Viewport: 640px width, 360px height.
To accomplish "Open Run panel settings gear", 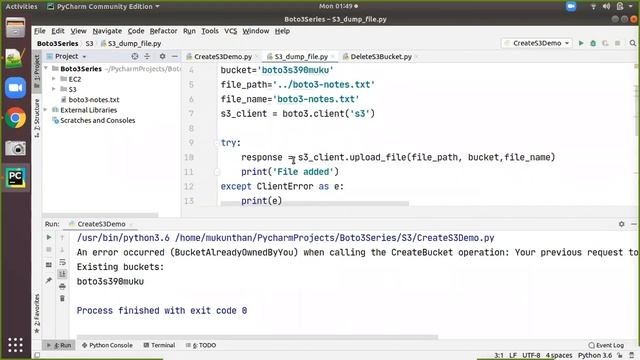I will click(x=621, y=224).
